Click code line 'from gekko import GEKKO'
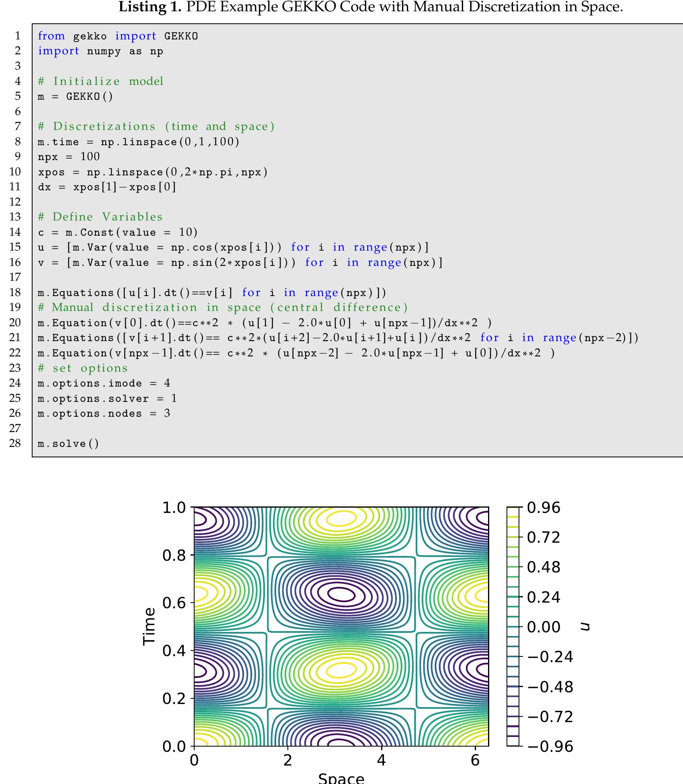Screen dimensions: 683x784 coord(118,36)
